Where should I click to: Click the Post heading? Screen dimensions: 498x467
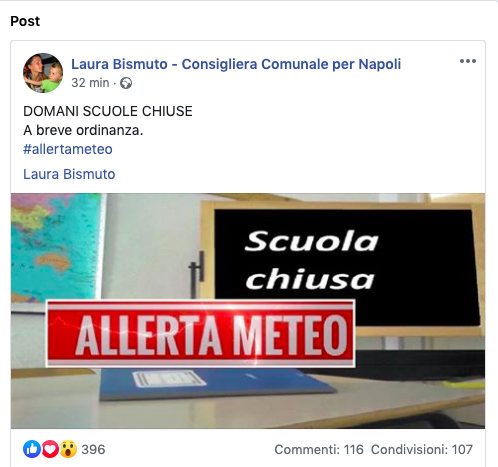point(25,21)
